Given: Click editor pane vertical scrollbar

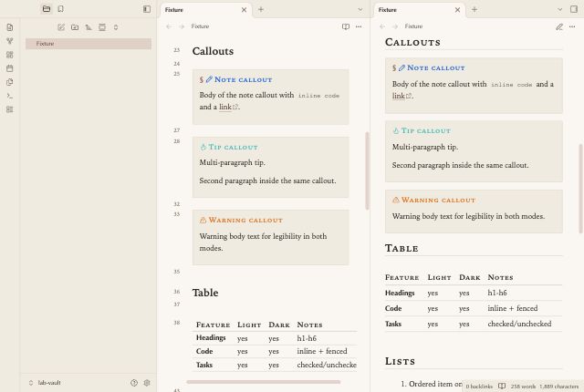Looking at the screenshot, I should tap(367, 170).
